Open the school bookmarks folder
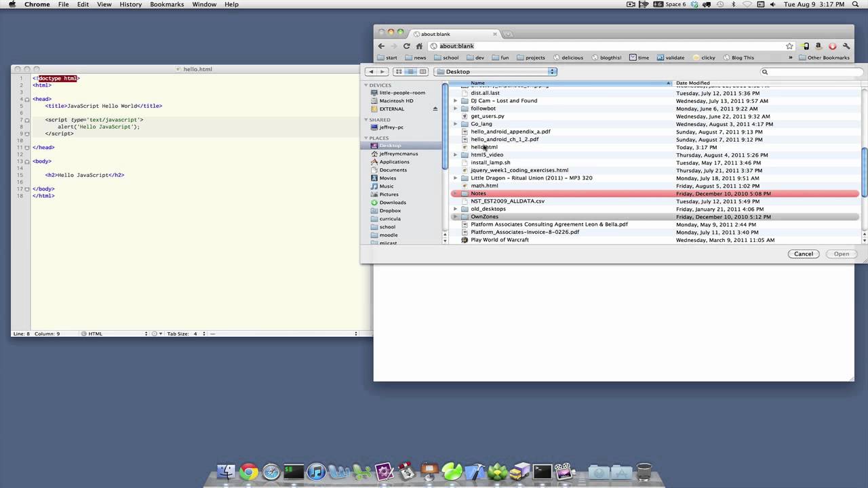Image resolution: width=868 pixels, height=488 pixels. click(x=446, y=58)
